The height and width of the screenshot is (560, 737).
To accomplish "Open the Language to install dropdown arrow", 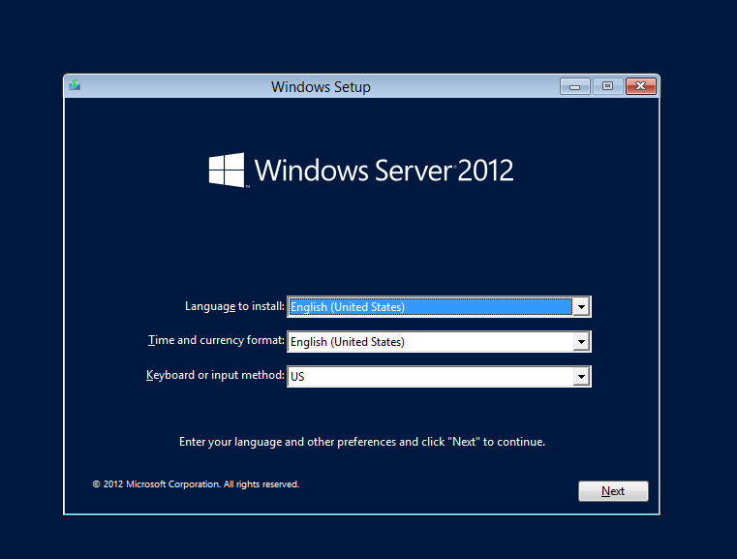I will [x=581, y=307].
